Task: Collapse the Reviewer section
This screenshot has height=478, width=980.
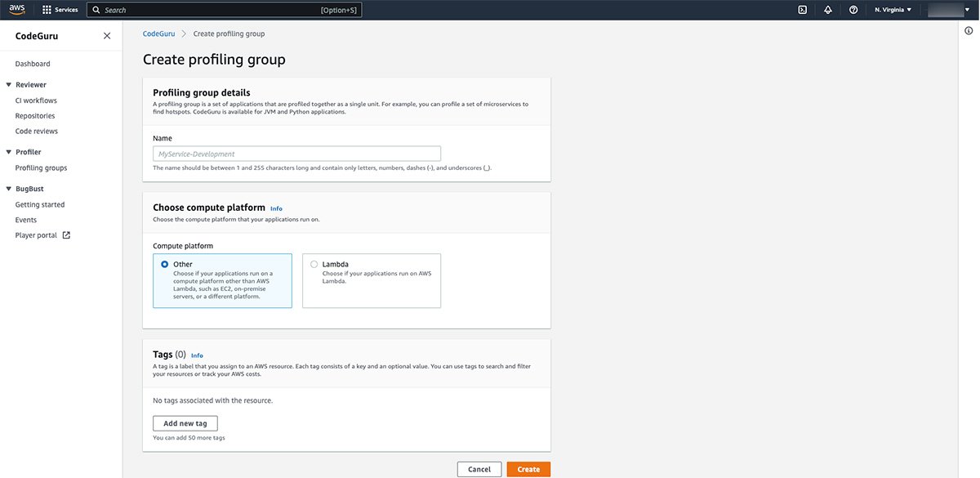Action: point(8,85)
